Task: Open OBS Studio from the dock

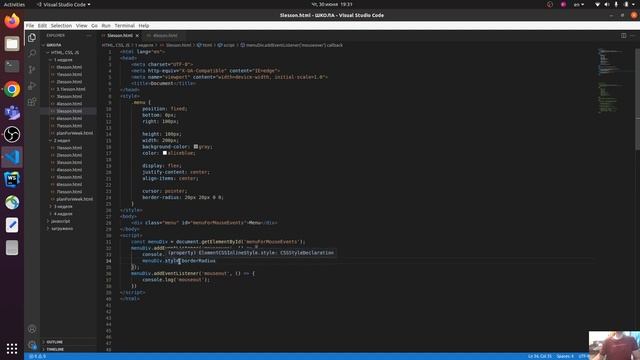Action: point(12,134)
